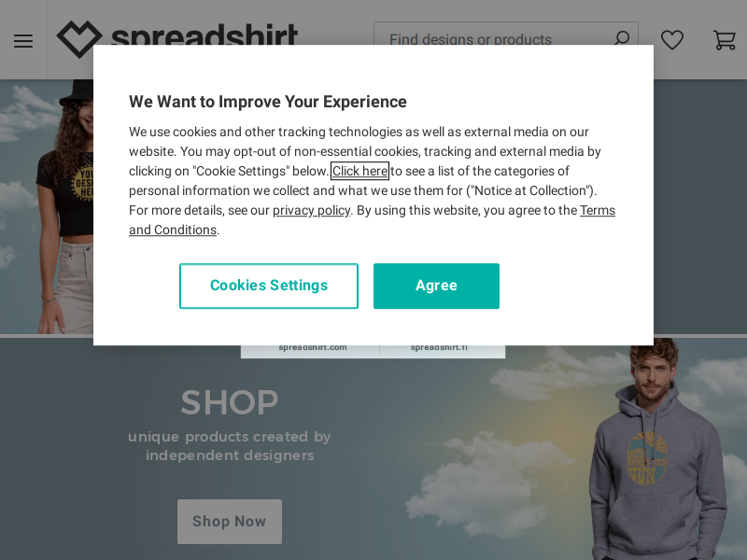Click the Shop Now button
The width and height of the screenshot is (747, 560).
(x=230, y=522)
